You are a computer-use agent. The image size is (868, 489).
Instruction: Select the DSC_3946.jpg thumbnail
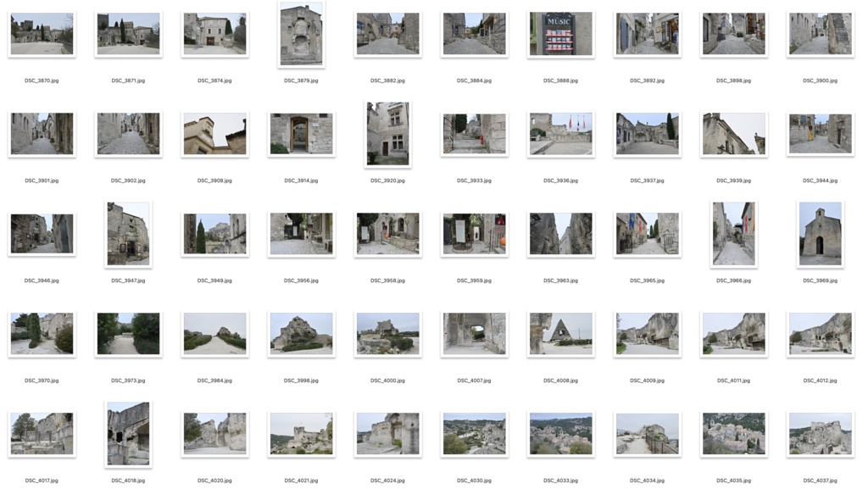pos(42,233)
